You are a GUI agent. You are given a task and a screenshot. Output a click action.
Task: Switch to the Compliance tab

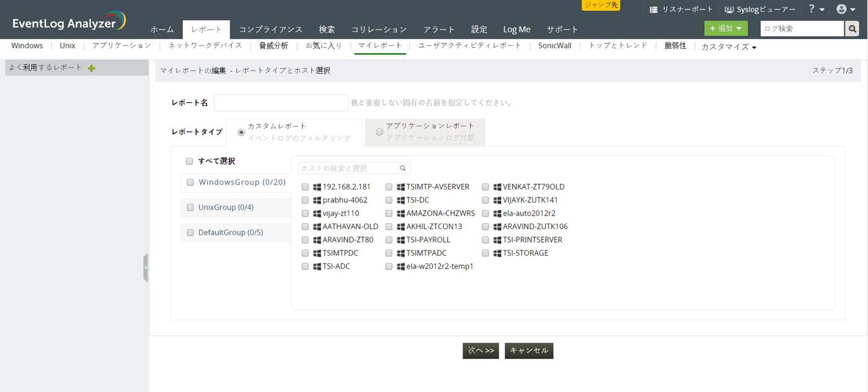click(270, 30)
